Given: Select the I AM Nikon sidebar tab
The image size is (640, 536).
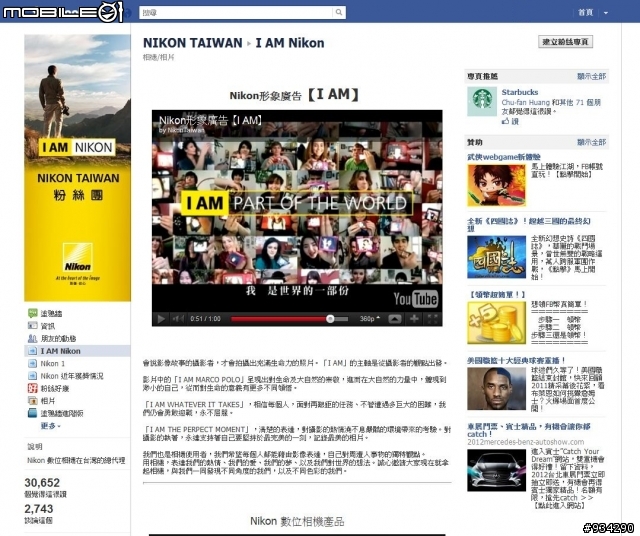Looking at the screenshot, I should tap(78, 351).
